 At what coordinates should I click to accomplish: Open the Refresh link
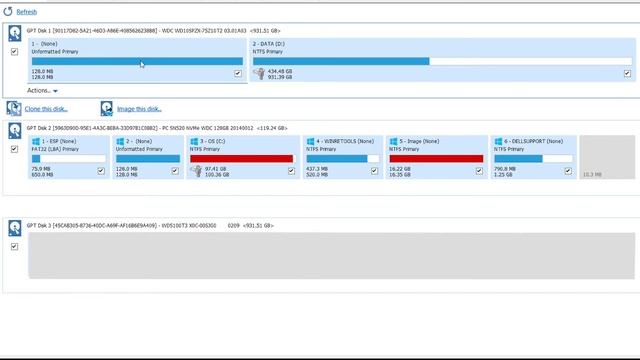click(27, 12)
